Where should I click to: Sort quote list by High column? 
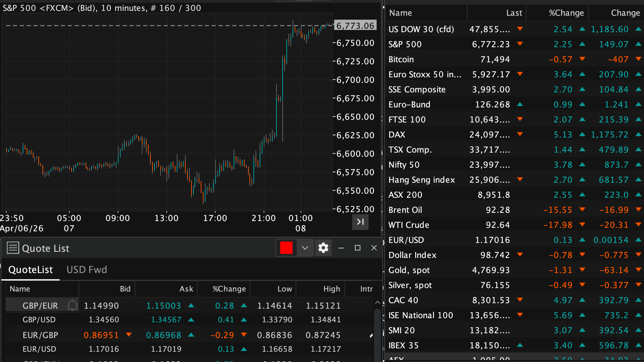tap(320, 289)
